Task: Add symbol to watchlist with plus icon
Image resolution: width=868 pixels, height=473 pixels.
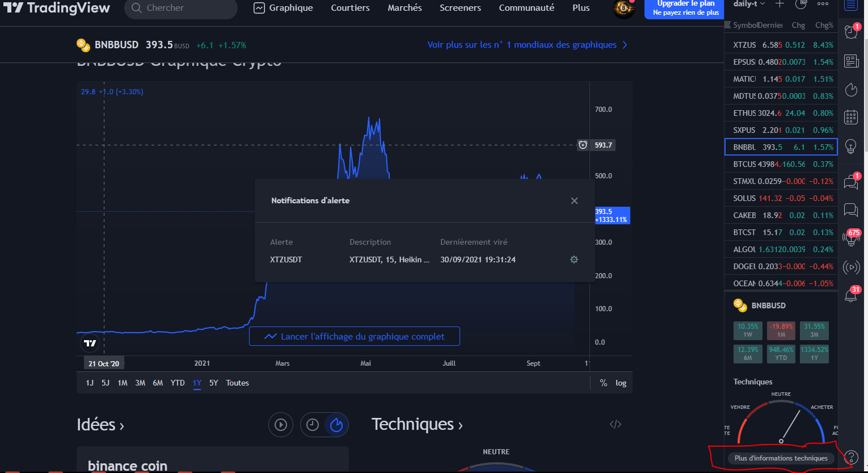Action: [x=780, y=4]
